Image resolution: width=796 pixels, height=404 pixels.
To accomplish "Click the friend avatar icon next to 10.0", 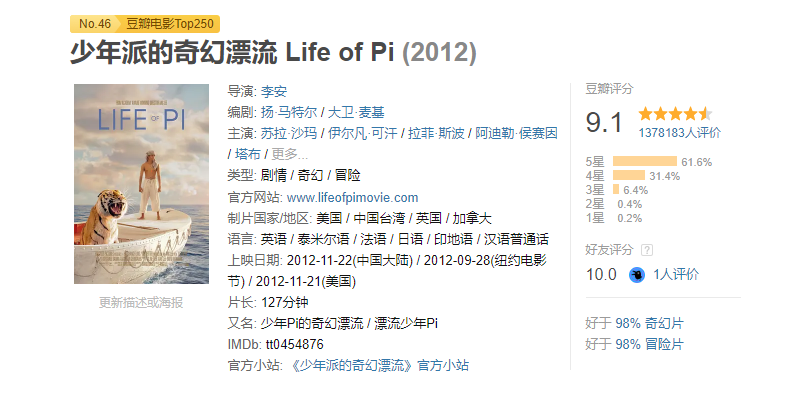I will 637,275.
